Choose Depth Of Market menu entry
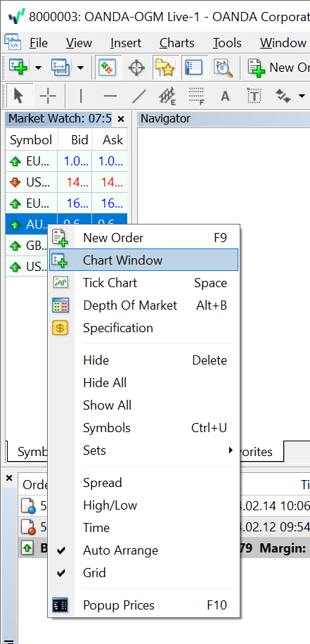The image size is (310, 644). [x=143, y=305]
